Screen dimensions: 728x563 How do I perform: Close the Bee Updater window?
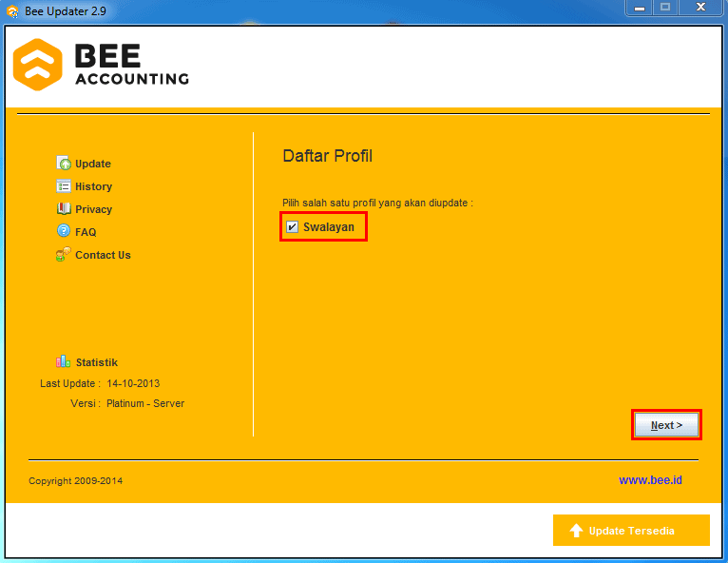click(x=700, y=8)
